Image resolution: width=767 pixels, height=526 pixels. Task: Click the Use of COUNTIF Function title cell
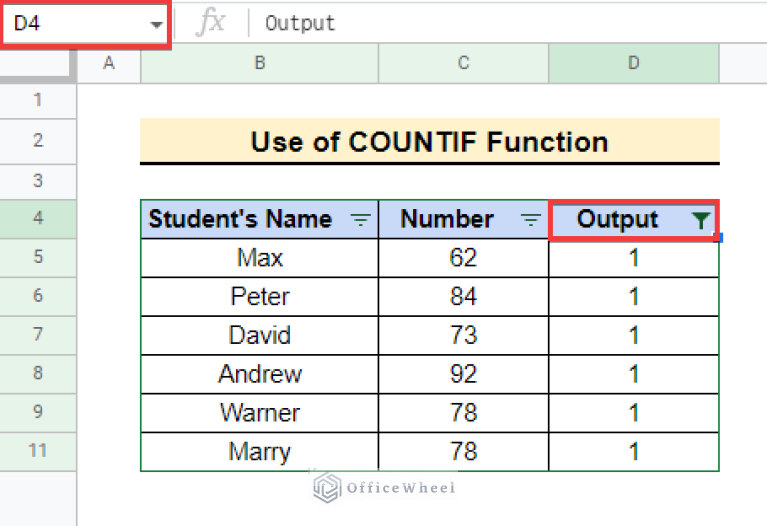coord(429,142)
